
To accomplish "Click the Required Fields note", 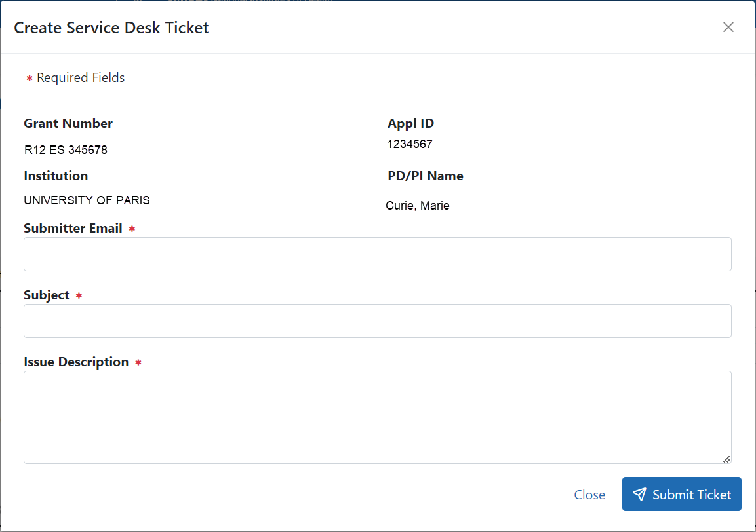I will tap(81, 77).
